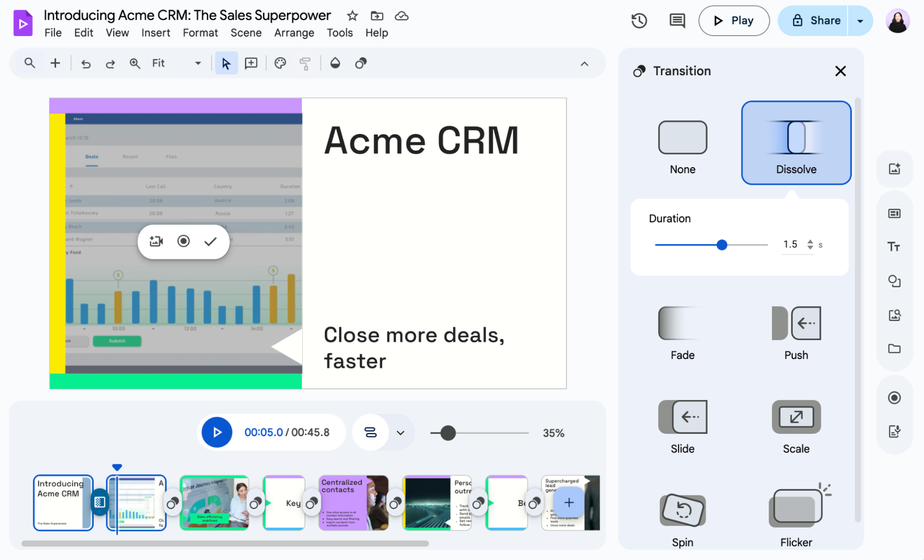The width and height of the screenshot is (924, 560).
Task: Open the Insert menu
Action: 156,33
